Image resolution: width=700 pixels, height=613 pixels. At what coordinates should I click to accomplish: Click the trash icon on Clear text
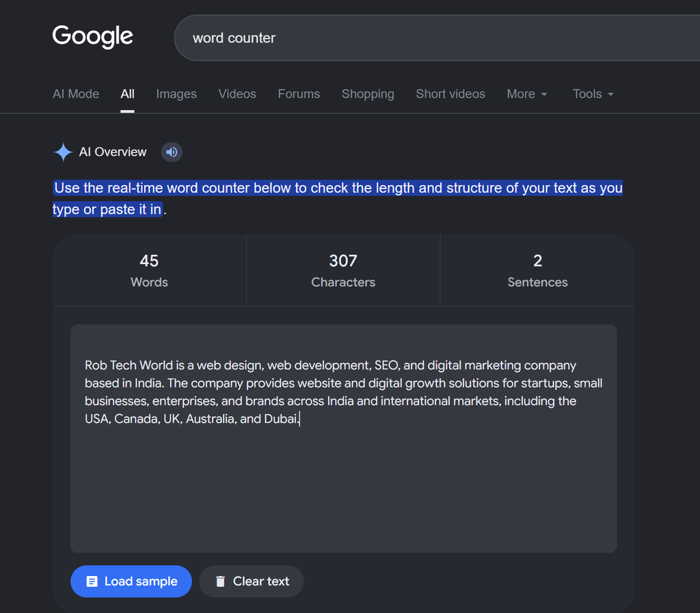[220, 582]
